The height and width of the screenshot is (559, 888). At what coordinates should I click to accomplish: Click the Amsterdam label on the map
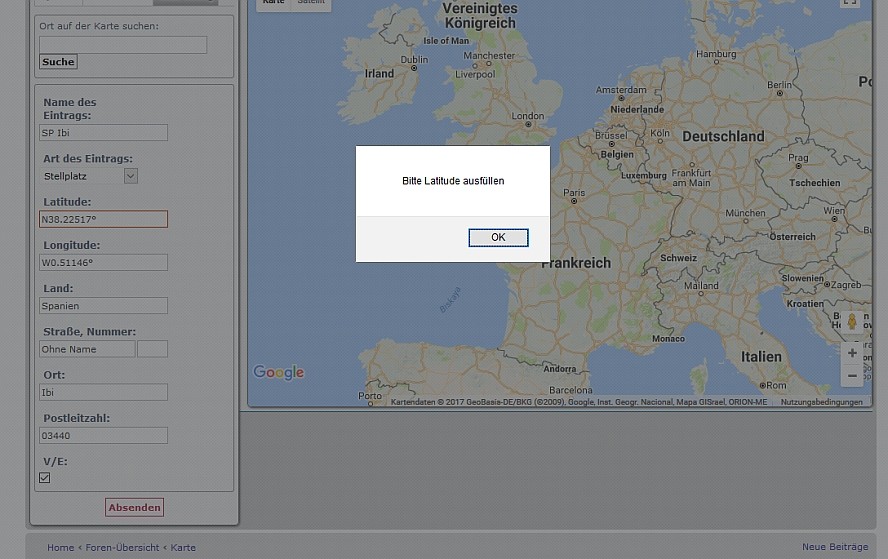pyautogui.click(x=621, y=90)
